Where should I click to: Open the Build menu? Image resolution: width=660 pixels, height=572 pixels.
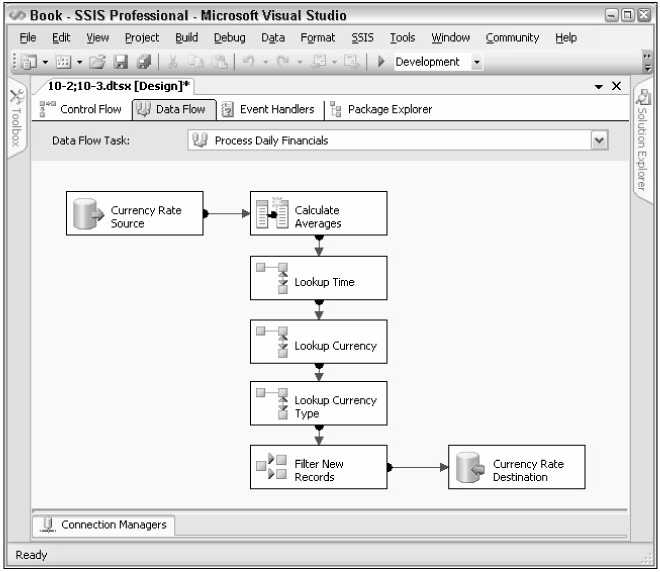(x=186, y=38)
